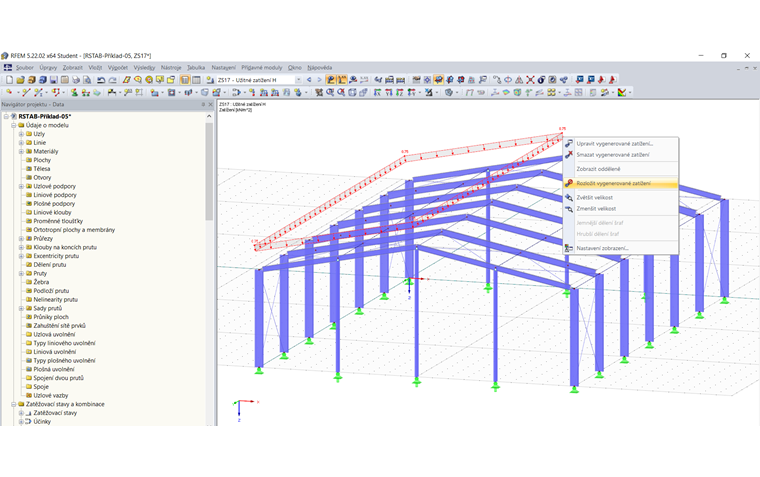Click navigator scrollbar up arrow
Viewport: 760px width, 477px height.
pyautogui.click(x=209, y=116)
